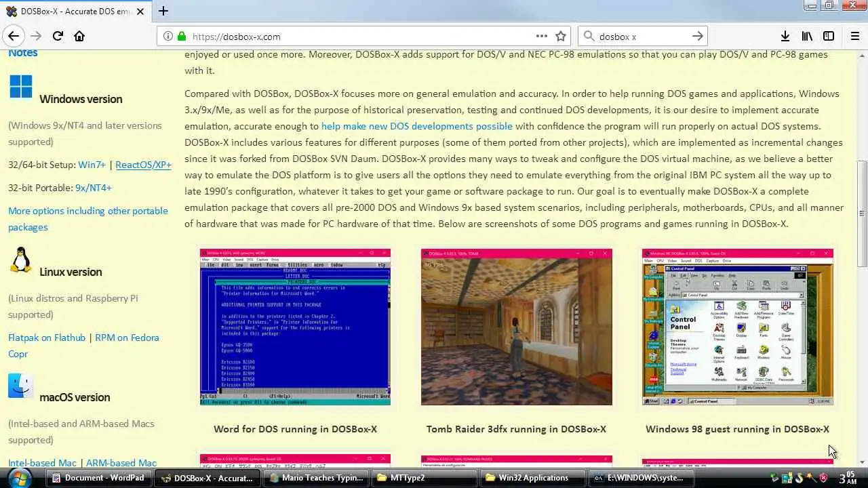
Task: Click the forward navigation arrow
Action: coord(36,36)
